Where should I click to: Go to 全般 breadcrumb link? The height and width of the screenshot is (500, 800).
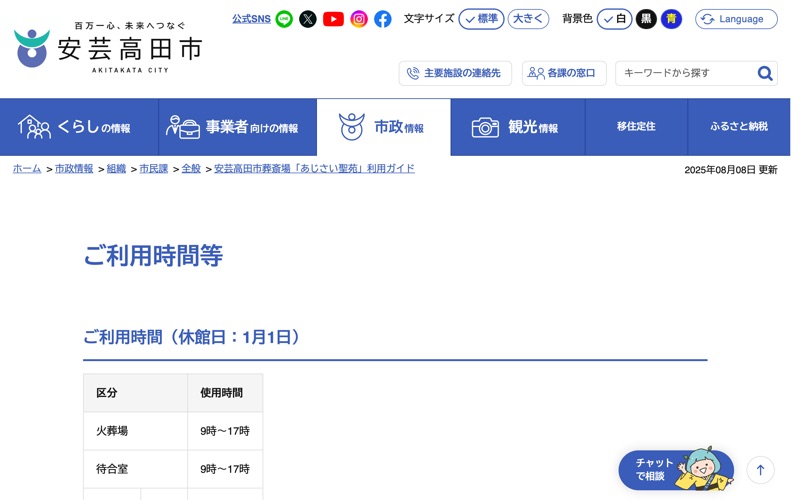click(x=191, y=168)
